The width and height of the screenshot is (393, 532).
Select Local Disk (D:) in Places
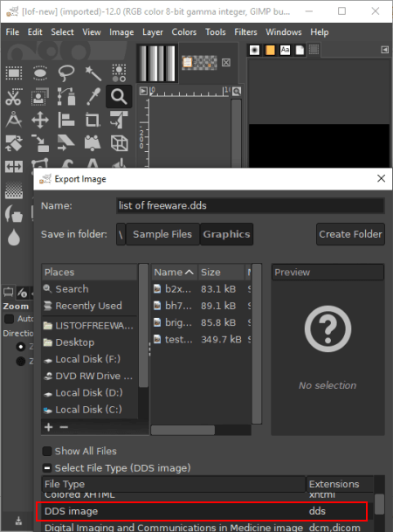(x=90, y=393)
